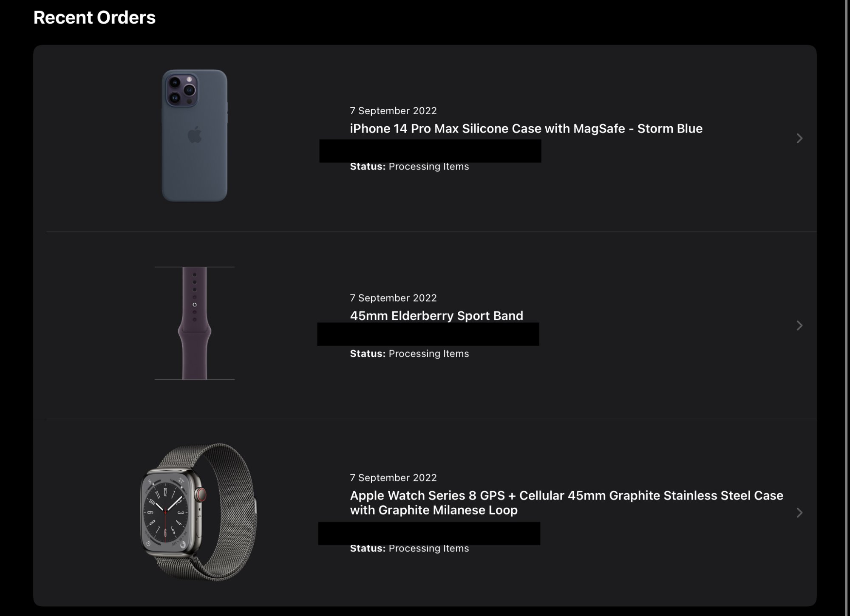Image resolution: width=850 pixels, height=616 pixels.
Task: Open the Apple Watch Series 8 order title
Action: pos(566,503)
